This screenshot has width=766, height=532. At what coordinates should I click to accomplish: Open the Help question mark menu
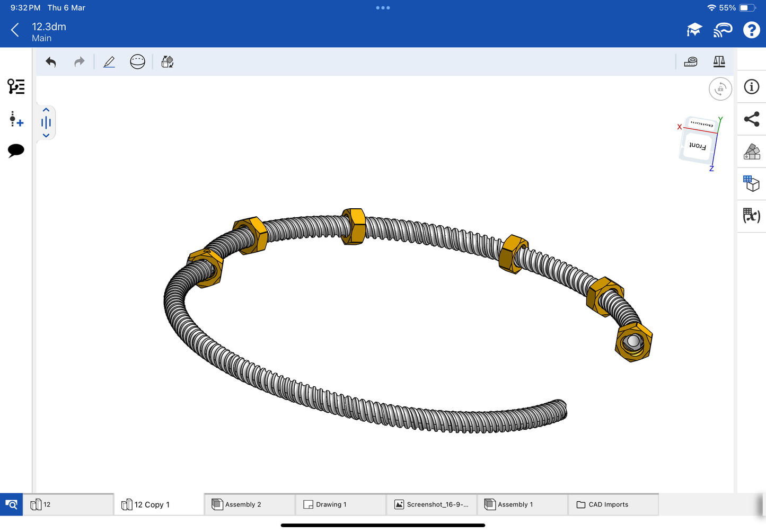(751, 30)
